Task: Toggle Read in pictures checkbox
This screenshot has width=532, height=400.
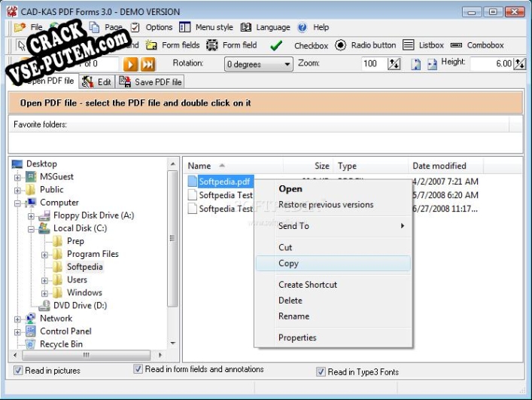Action: coord(19,371)
